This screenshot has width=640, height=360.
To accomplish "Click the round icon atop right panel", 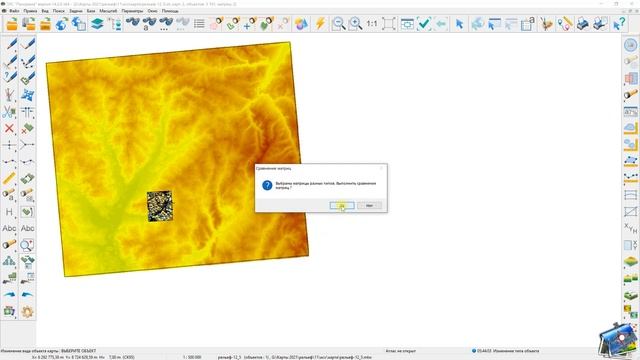I will [631, 44].
